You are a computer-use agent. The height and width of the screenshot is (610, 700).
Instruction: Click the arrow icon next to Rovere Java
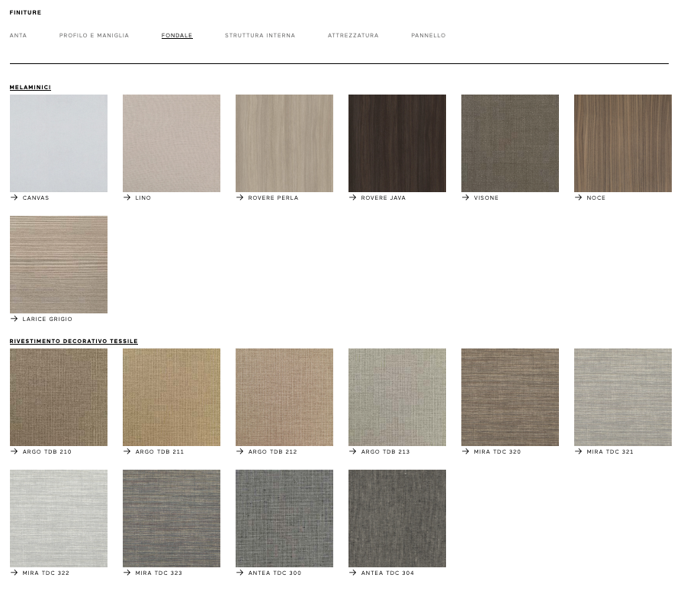tap(352, 197)
